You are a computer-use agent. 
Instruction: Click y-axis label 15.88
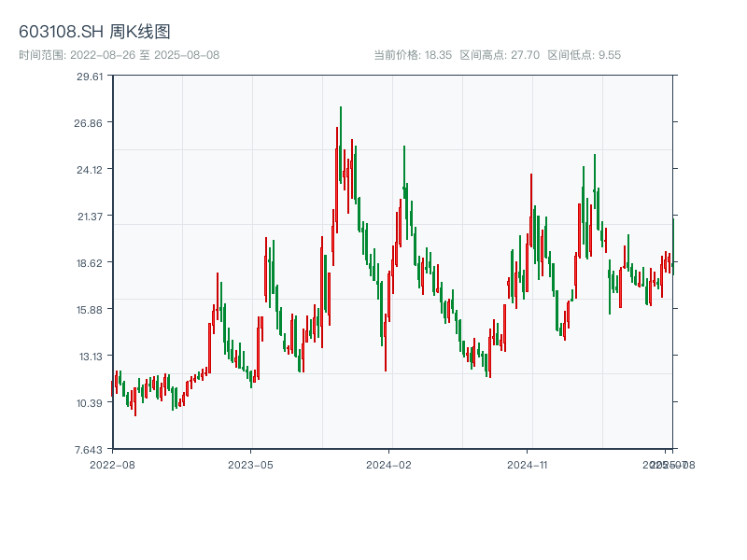click(x=90, y=310)
